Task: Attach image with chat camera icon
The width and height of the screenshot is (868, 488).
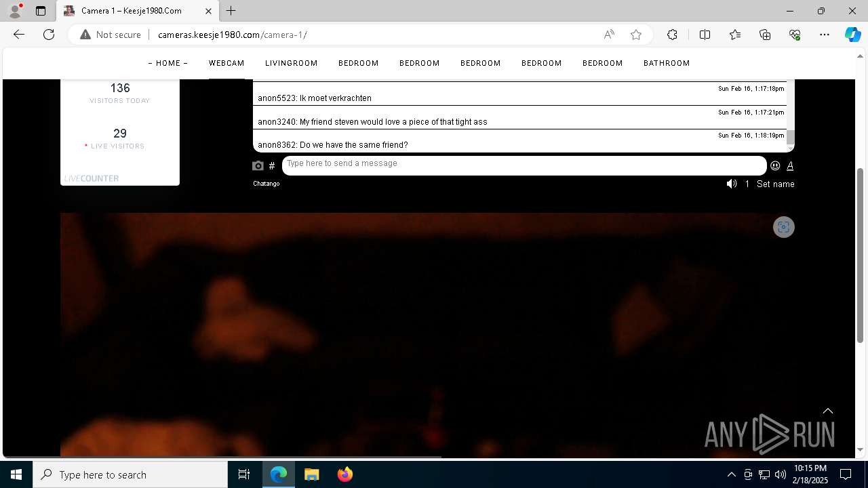Action: pyautogui.click(x=258, y=166)
